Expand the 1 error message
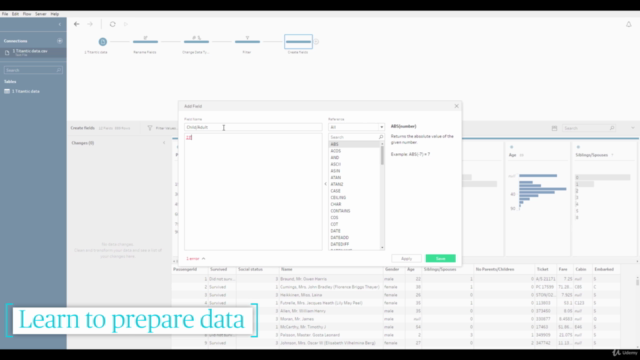The height and width of the screenshot is (360, 640). [x=196, y=258]
